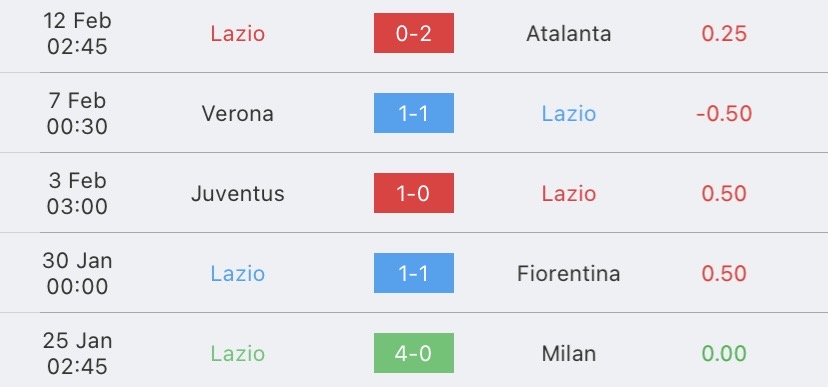Image resolution: width=828 pixels, height=387 pixels.
Task: Open the Fiorentina team link
Action: point(569,273)
